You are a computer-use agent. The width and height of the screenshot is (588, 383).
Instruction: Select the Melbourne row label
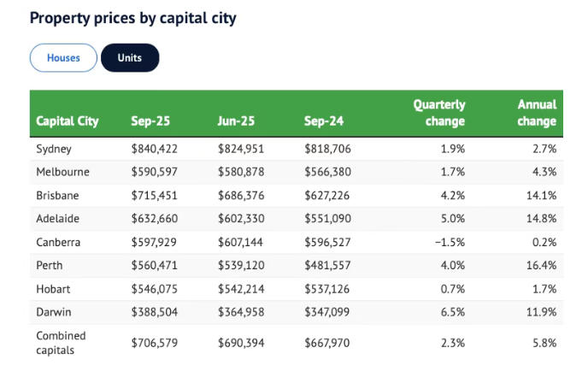click(62, 172)
